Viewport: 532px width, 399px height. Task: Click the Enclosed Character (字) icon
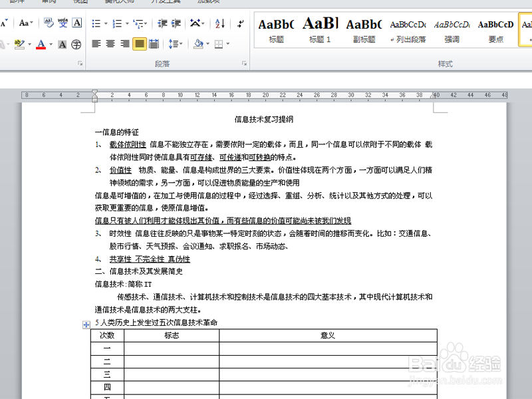76,45
